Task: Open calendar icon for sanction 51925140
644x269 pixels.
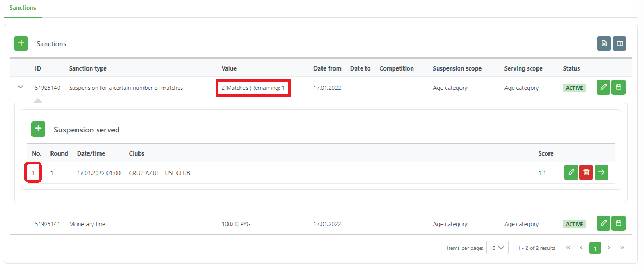Action: [x=618, y=88]
